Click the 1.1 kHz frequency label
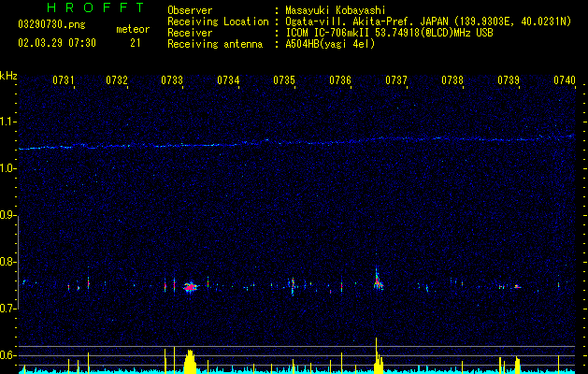 pyautogui.click(x=8, y=122)
